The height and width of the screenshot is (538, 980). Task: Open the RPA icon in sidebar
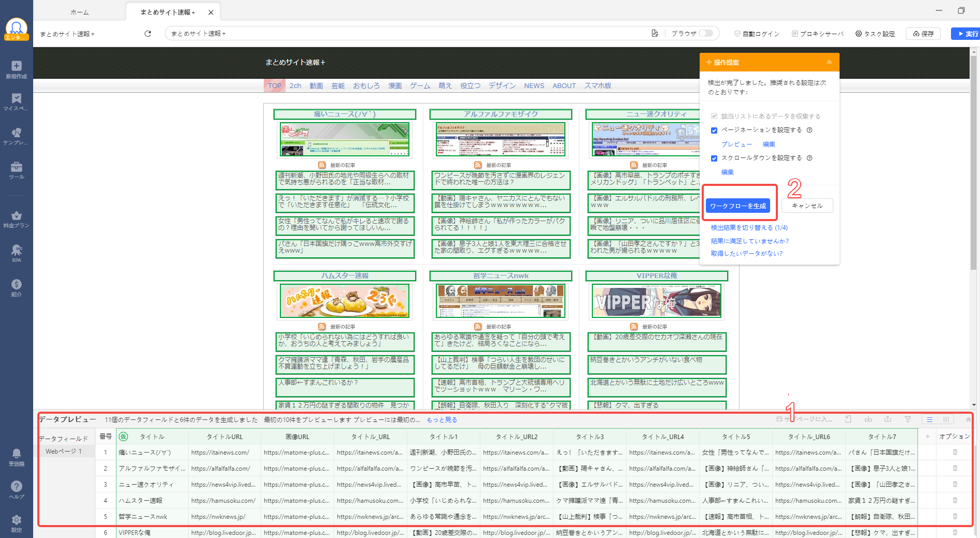click(x=17, y=253)
